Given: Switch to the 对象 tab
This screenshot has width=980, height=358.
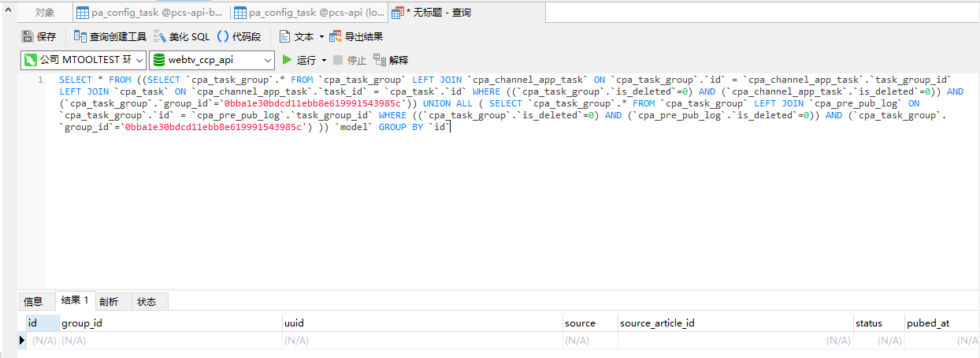Looking at the screenshot, I should [x=45, y=13].
